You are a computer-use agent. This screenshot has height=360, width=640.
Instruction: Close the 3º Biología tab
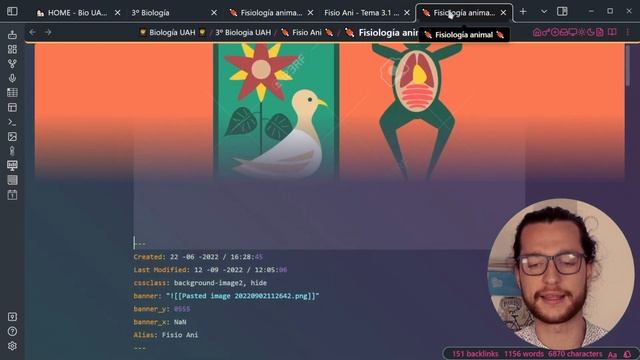[x=214, y=13]
